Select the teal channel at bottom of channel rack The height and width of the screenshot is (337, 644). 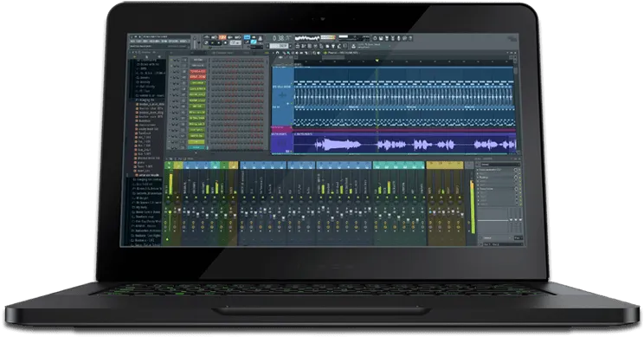click(196, 147)
